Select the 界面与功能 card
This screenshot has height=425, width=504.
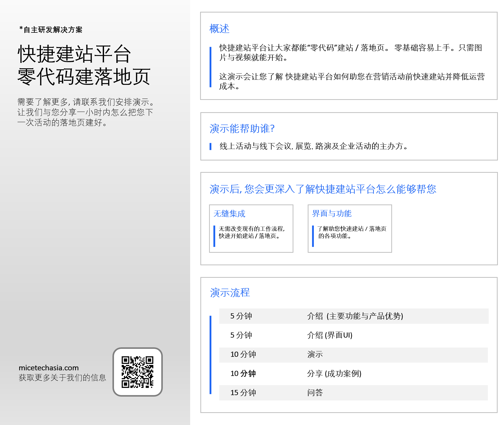coord(350,228)
